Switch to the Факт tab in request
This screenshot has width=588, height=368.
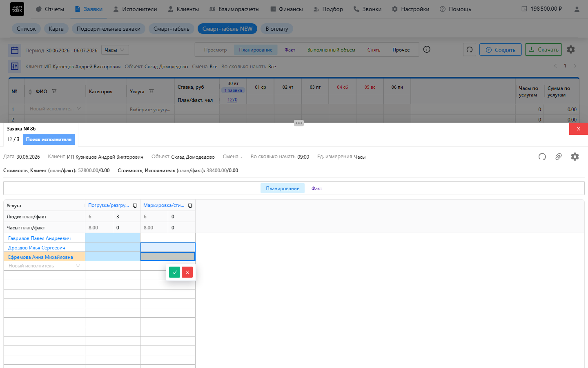coord(317,188)
